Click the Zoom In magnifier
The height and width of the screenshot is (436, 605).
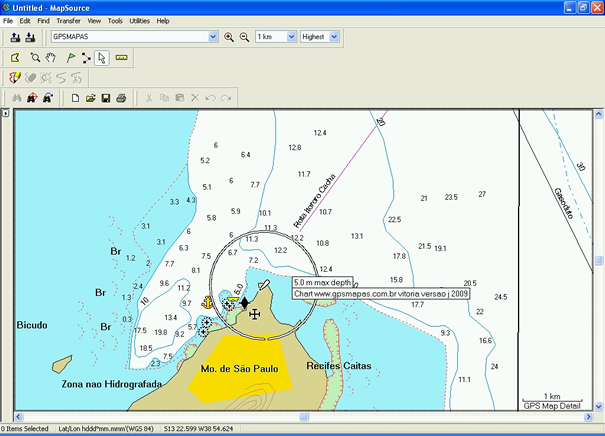(x=229, y=37)
